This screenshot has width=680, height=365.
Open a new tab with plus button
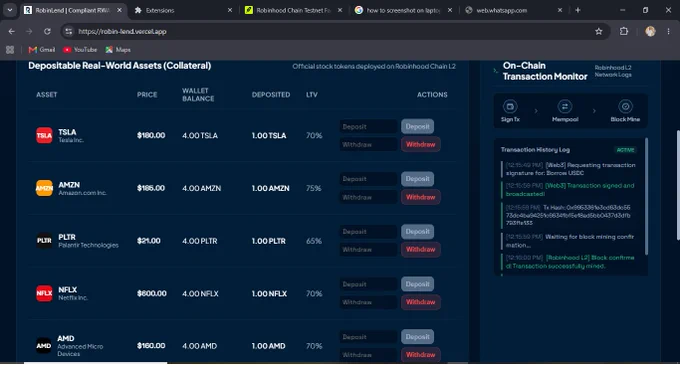[578, 10]
